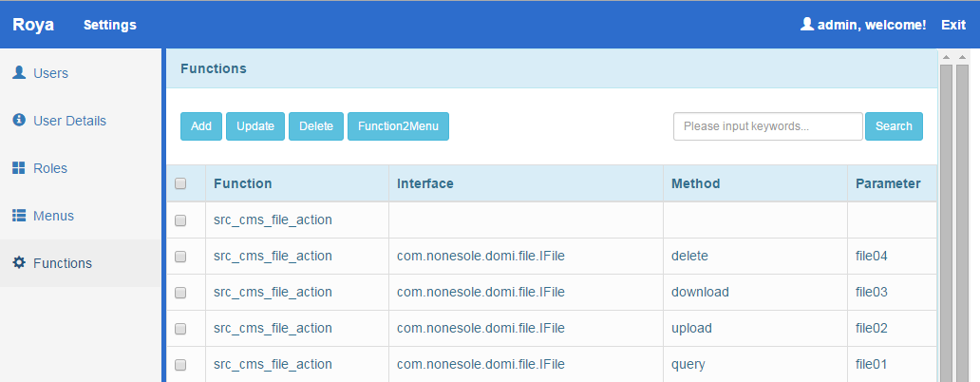Click the Delete button
Image resolution: width=980 pixels, height=382 pixels.
[316, 126]
